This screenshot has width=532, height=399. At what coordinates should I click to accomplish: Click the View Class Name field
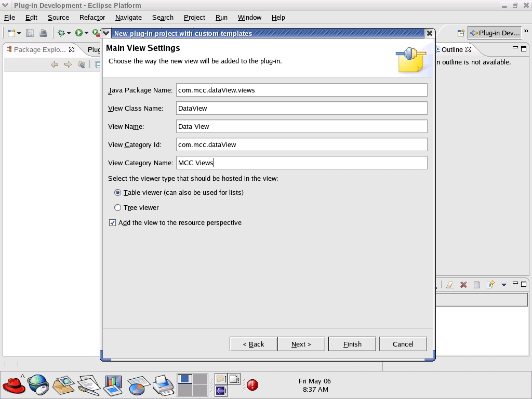301,108
